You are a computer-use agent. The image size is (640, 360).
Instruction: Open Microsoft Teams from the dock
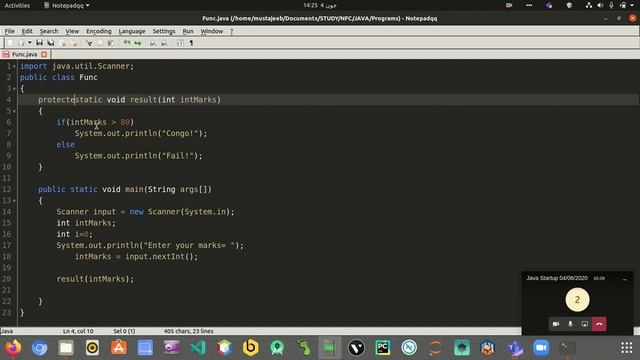pyautogui.click(x=515, y=348)
